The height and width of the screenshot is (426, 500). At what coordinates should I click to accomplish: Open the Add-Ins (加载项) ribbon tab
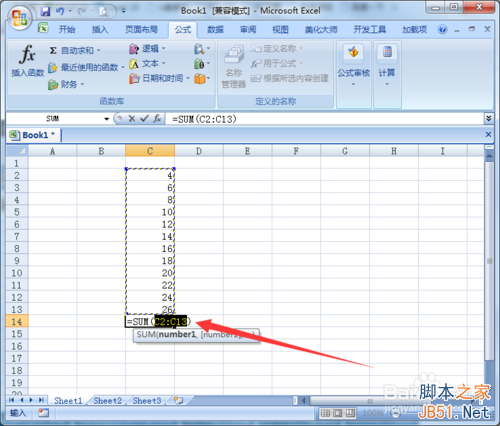[x=414, y=29]
